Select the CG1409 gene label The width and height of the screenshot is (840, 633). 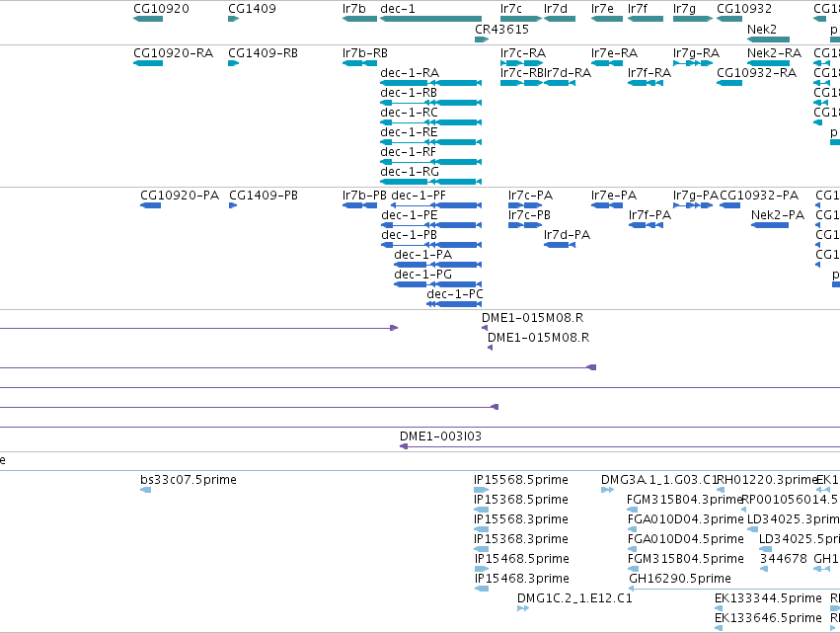click(x=252, y=9)
